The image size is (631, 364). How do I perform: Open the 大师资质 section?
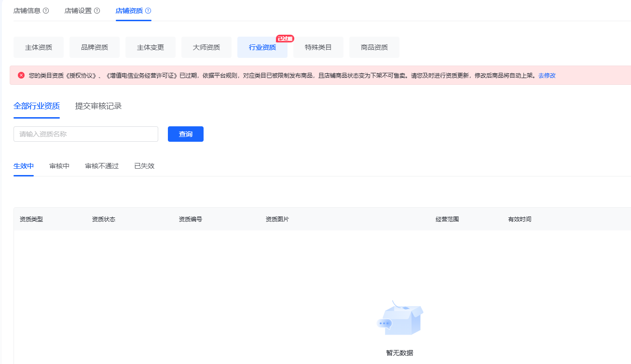206,47
